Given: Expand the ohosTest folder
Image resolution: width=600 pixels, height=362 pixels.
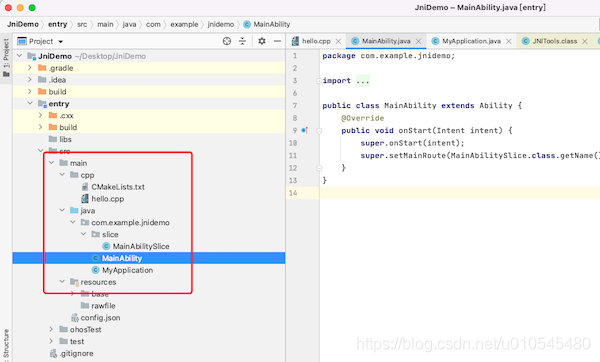Looking at the screenshot, I should (51, 329).
